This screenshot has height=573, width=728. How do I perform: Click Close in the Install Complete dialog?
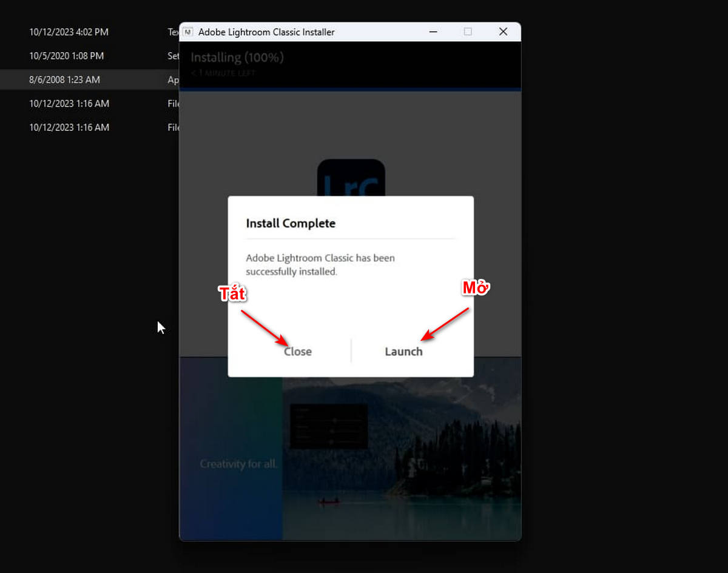coord(297,351)
